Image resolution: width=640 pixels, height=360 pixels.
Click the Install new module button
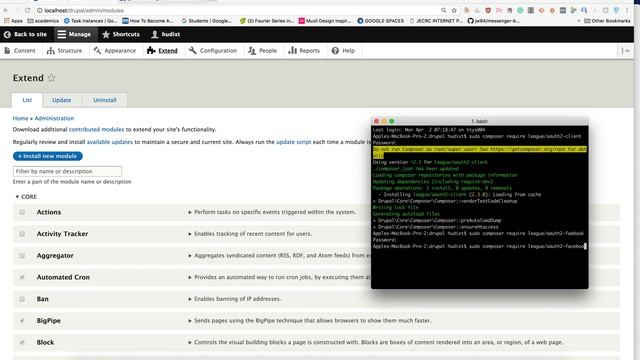48,156
